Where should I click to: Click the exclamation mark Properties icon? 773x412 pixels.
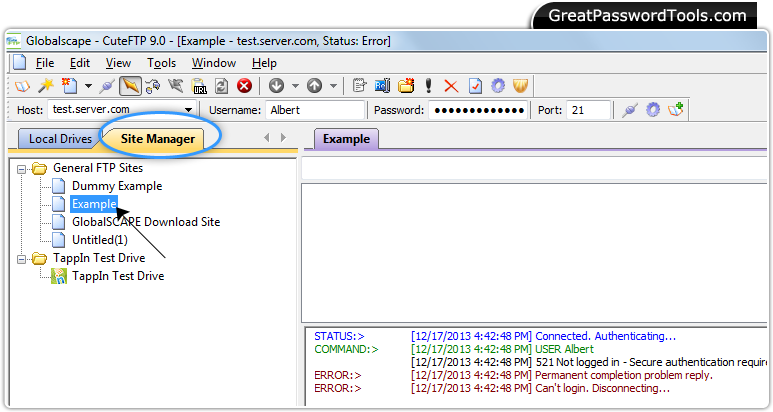428,86
